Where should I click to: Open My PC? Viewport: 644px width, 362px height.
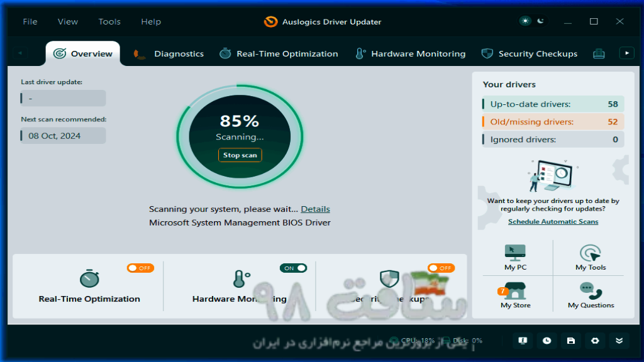tap(515, 257)
